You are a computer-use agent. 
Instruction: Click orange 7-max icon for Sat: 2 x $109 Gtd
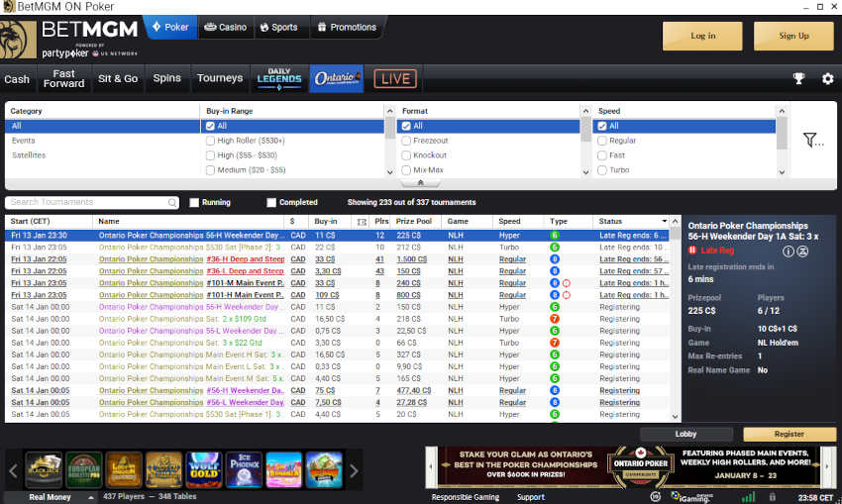point(555,319)
